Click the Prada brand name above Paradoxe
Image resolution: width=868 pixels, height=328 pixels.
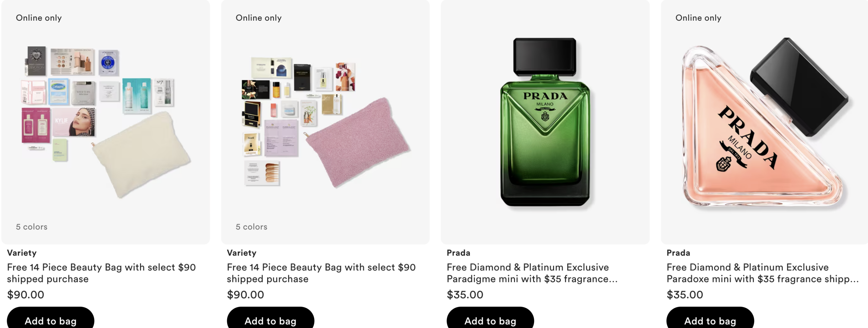pos(678,253)
